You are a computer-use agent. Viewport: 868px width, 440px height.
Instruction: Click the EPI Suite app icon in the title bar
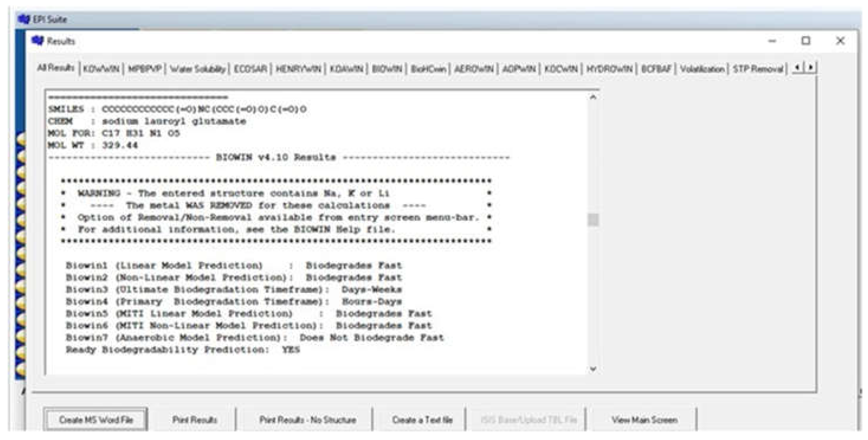(24, 19)
